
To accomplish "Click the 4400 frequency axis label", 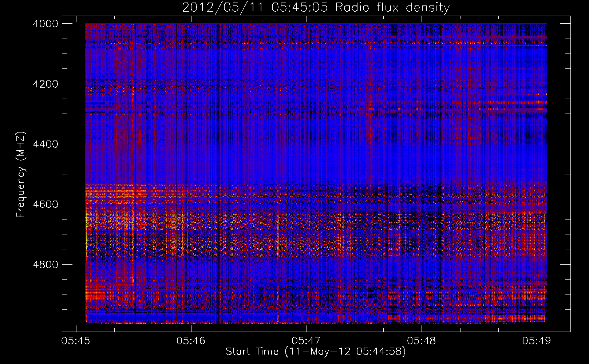I will click(46, 144).
